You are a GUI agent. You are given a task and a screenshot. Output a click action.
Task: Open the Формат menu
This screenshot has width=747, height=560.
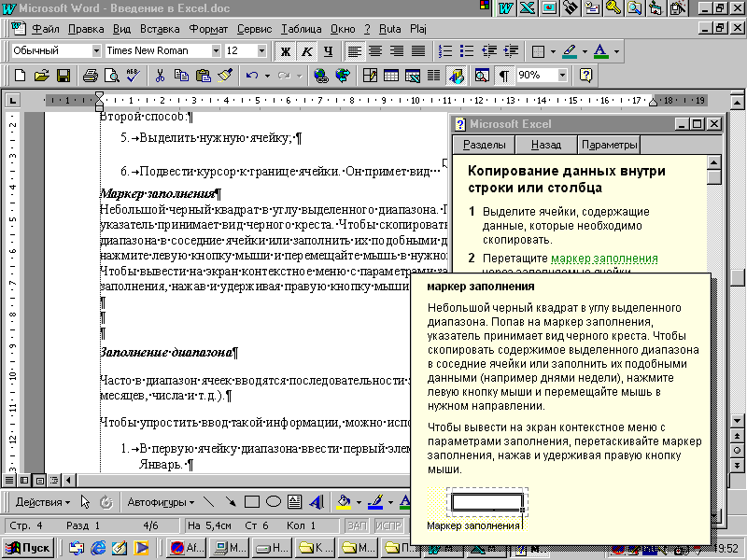pyautogui.click(x=208, y=29)
